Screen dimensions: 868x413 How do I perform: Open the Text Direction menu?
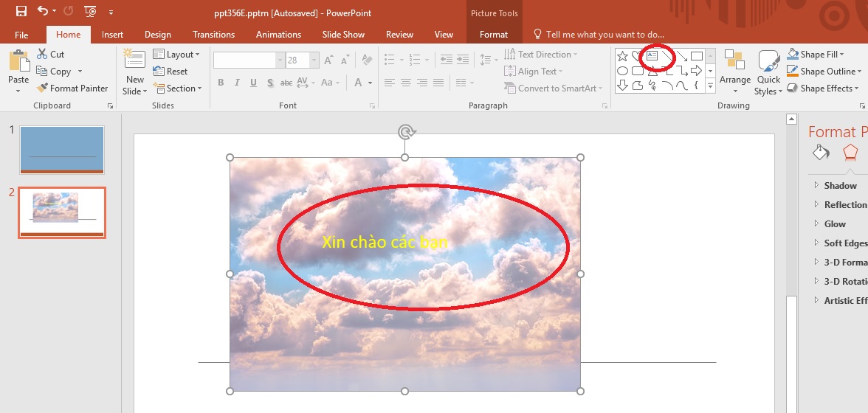pos(541,54)
